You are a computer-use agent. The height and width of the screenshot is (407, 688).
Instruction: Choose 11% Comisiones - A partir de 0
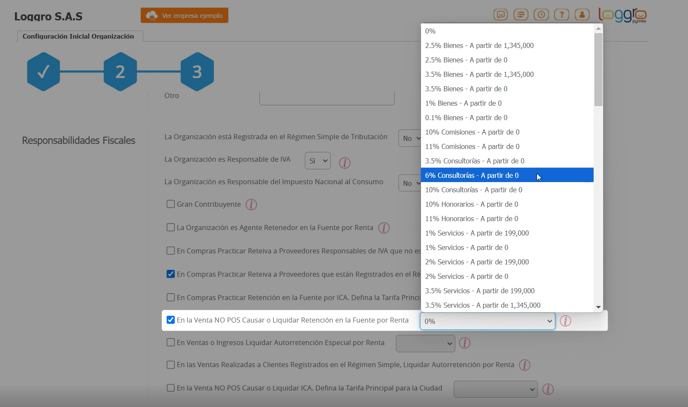(x=507, y=147)
